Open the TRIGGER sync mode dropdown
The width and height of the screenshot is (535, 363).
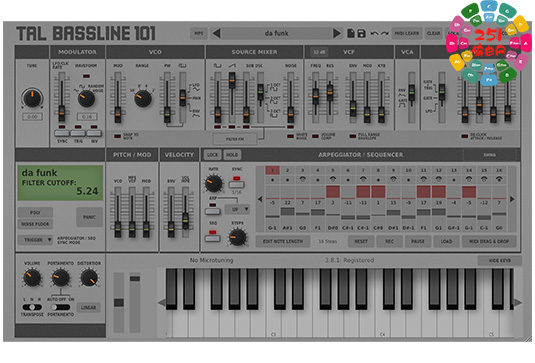(35, 240)
